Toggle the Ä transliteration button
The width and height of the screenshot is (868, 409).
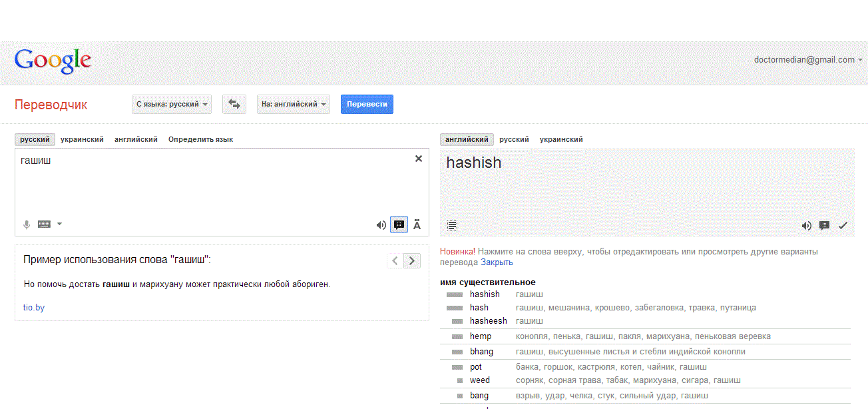tap(417, 225)
